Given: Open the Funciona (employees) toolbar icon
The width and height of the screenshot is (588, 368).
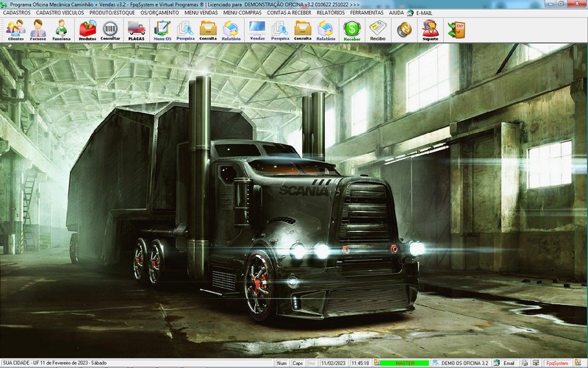Looking at the screenshot, I should click(x=61, y=30).
